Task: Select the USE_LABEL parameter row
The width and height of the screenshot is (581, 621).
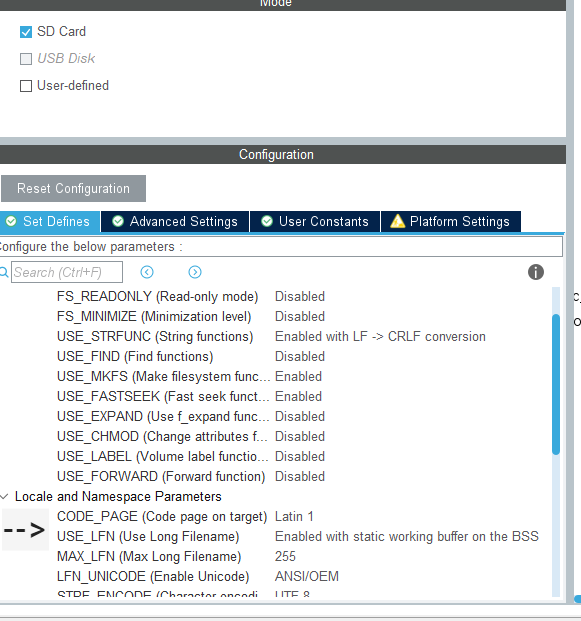Action: 163,457
